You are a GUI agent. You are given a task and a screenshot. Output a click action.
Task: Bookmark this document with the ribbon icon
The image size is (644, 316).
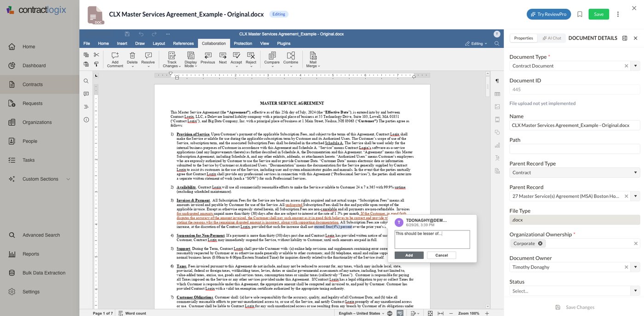[x=580, y=14]
